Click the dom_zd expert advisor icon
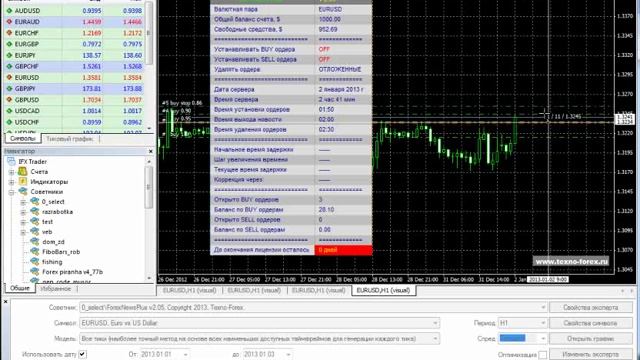Viewport: 640px width, 360px height. point(35,242)
